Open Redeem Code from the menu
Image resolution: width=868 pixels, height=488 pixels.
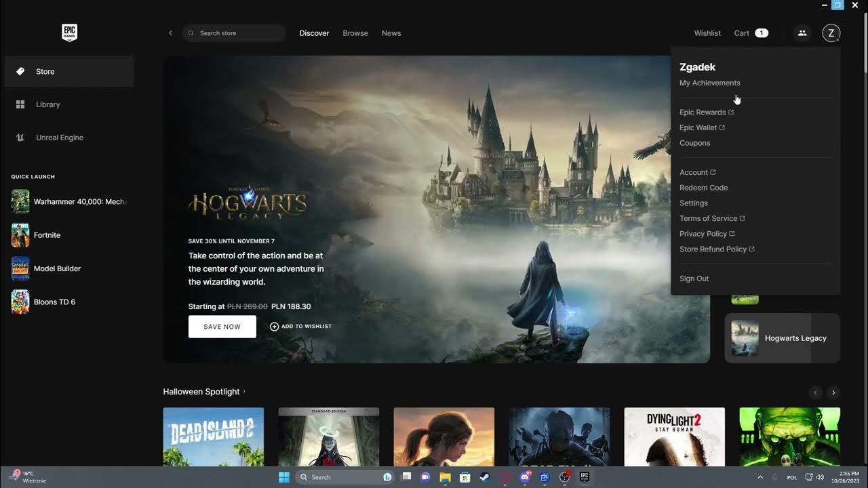pos(703,187)
